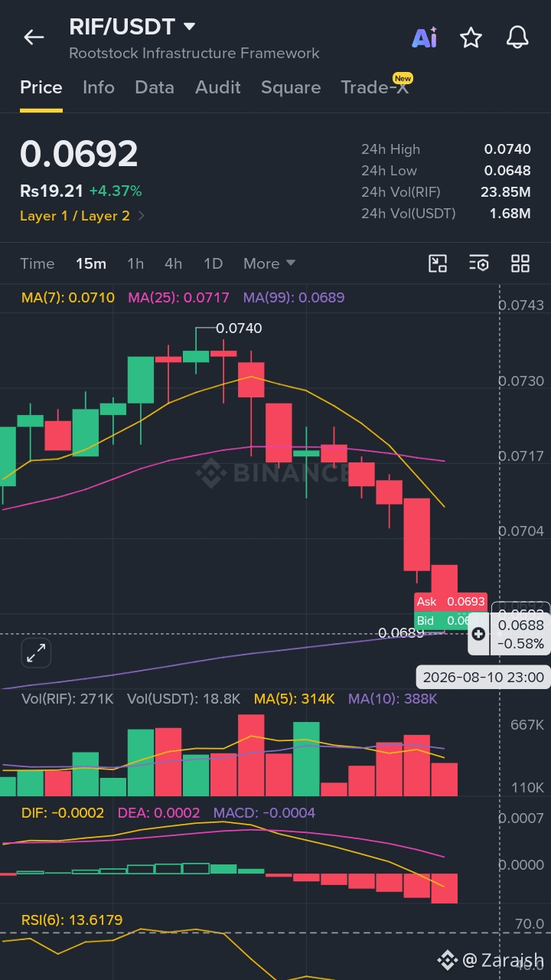The width and height of the screenshot is (551, 980).
Task: Tap the MA(99): 0.0689 indicator label
Action: [294, 297]
